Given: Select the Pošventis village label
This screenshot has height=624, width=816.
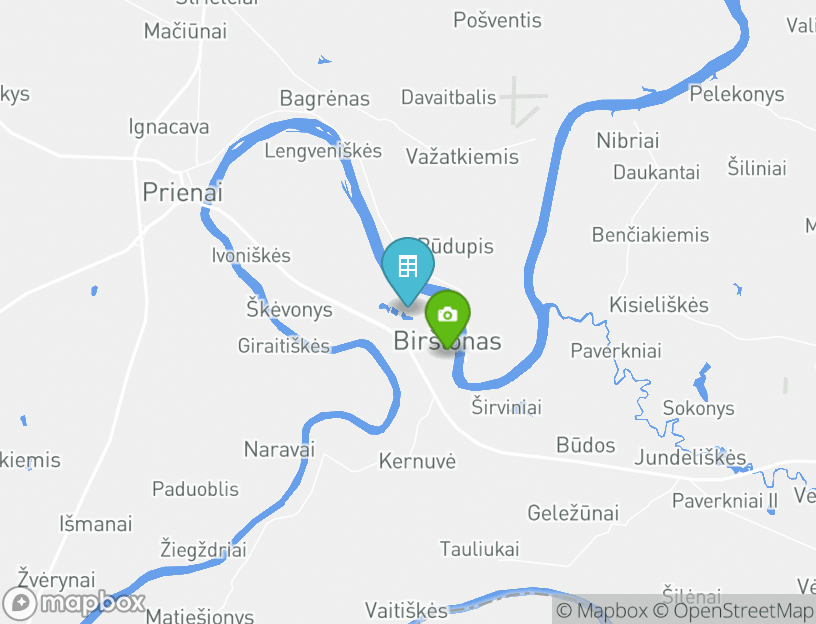Looking at the screenshot, I should (x=498, y=20).
